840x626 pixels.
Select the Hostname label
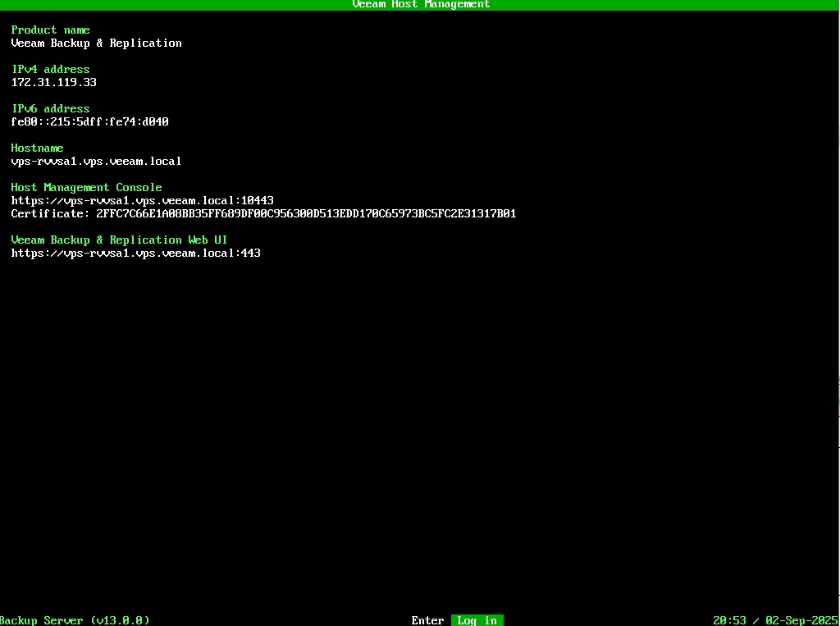tap(37, 148)
